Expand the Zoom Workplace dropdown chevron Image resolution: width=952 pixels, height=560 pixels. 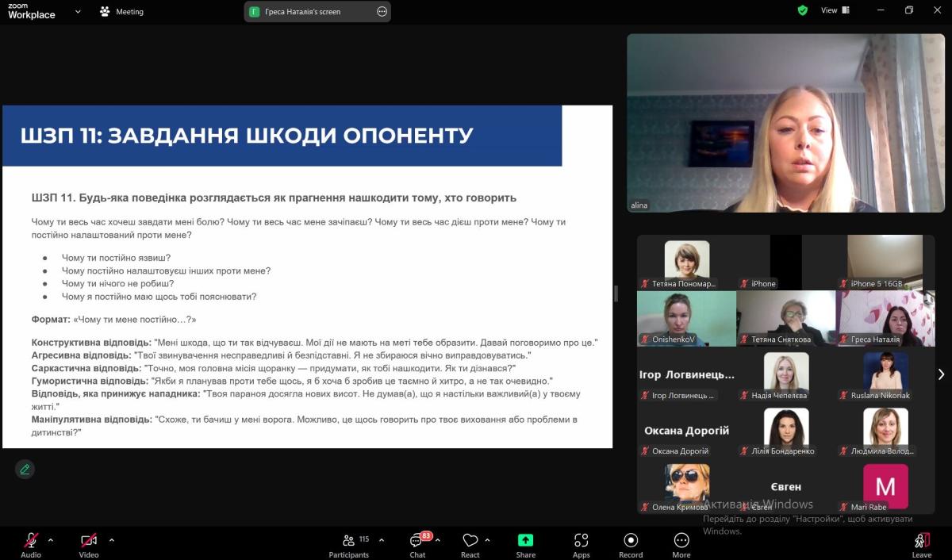point(78,12)
